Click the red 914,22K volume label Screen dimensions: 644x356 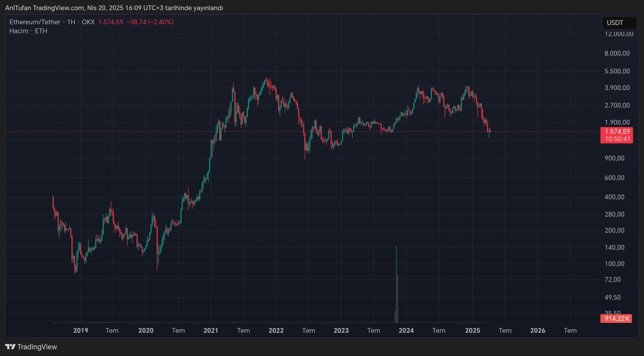click(616, 319)
